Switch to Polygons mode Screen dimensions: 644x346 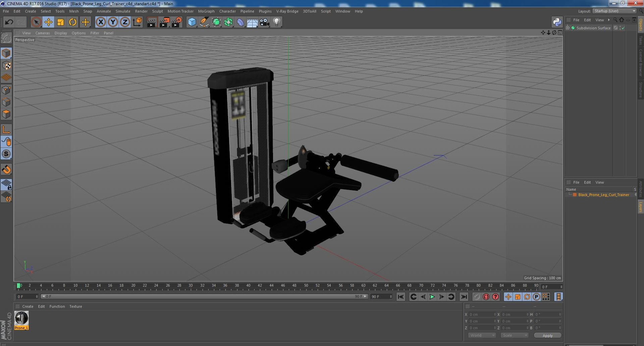click(x=6, y=114)
